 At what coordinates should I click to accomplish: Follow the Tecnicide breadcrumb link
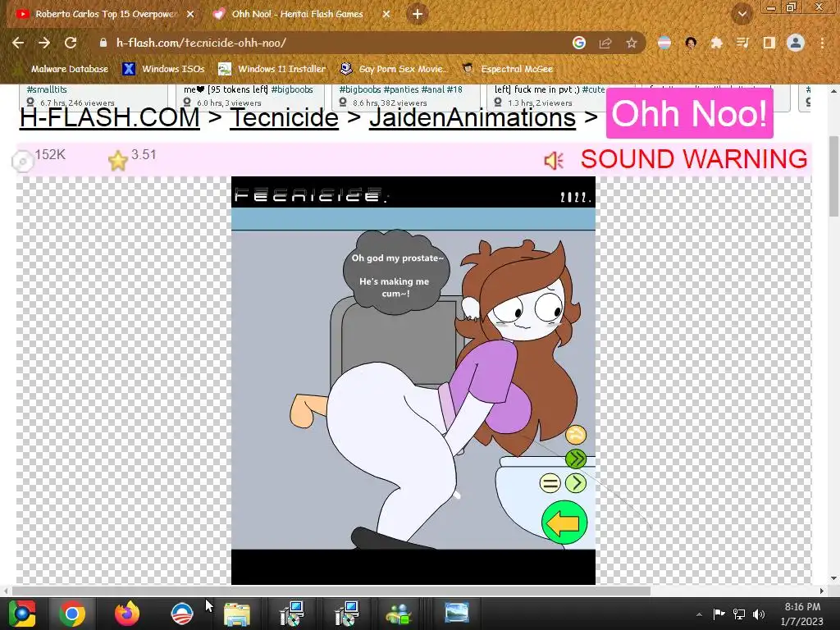(x=284, y=118)
